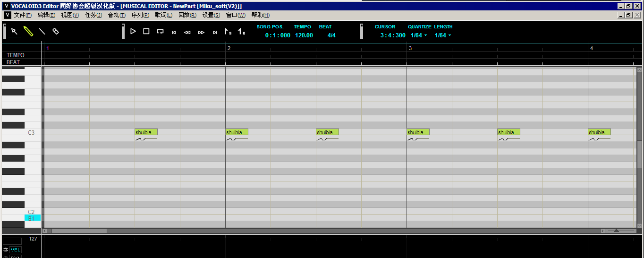Select the yellow pencil tool

(x=28, y=31)
